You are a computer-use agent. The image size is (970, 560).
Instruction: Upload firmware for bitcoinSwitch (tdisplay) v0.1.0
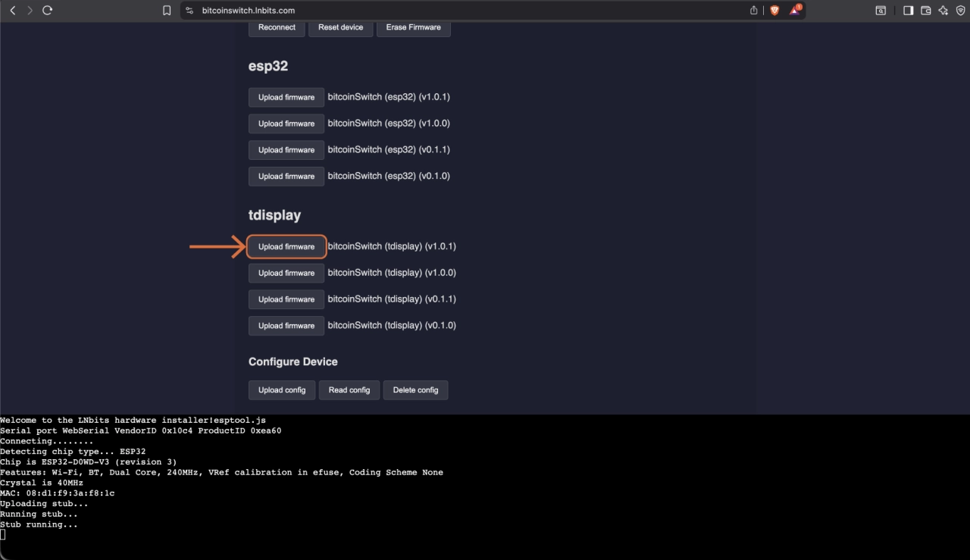[286, 326]
